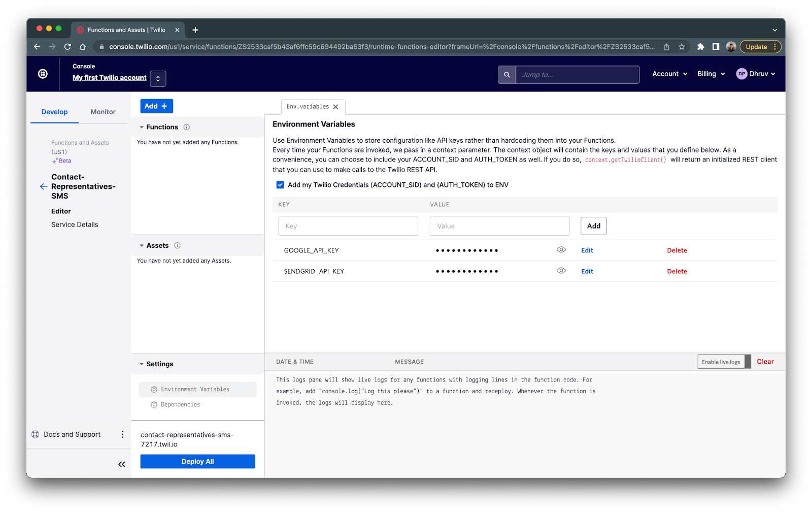The width and height of the screenshot is (812, 513).
Task: Open browser home page
Action: click(83, 47)
